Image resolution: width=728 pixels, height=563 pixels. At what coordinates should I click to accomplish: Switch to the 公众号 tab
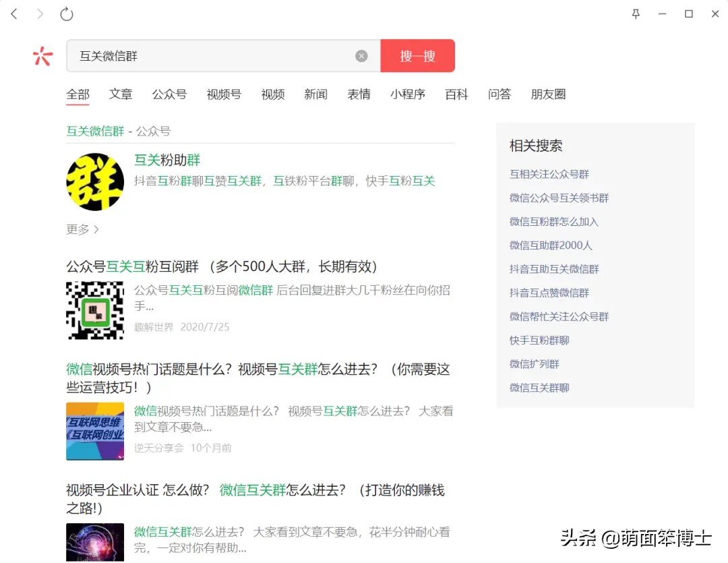[x=169, y=94]
